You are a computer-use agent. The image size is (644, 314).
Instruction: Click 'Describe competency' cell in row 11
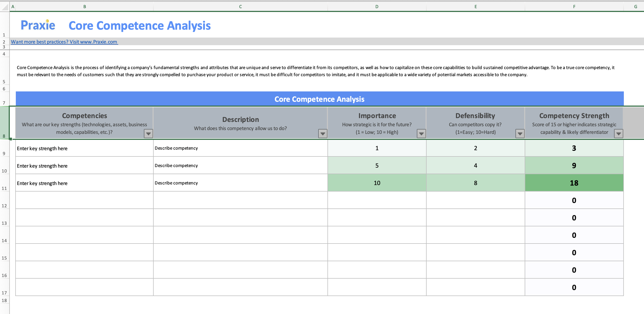(x=241, y=183)
